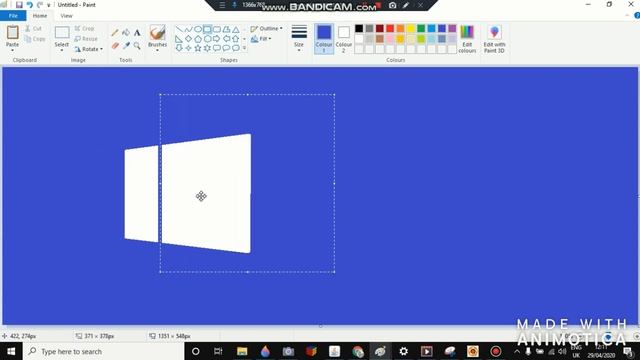Click the Bandicam red record taskbar icon
640x360 pixels.
pyautogui.click(x=496, y=351)
